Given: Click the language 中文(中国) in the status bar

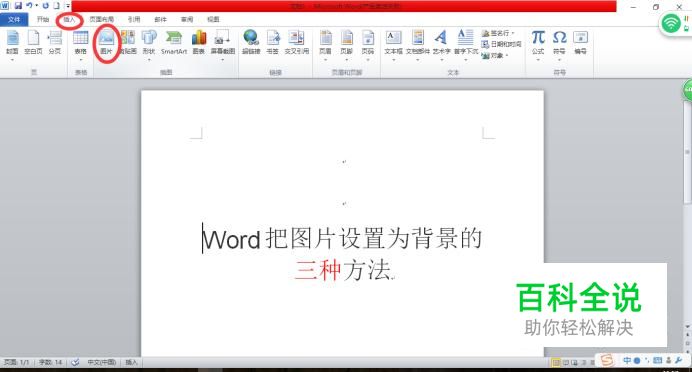Looking at the screenshot, I should click(102, 362).
